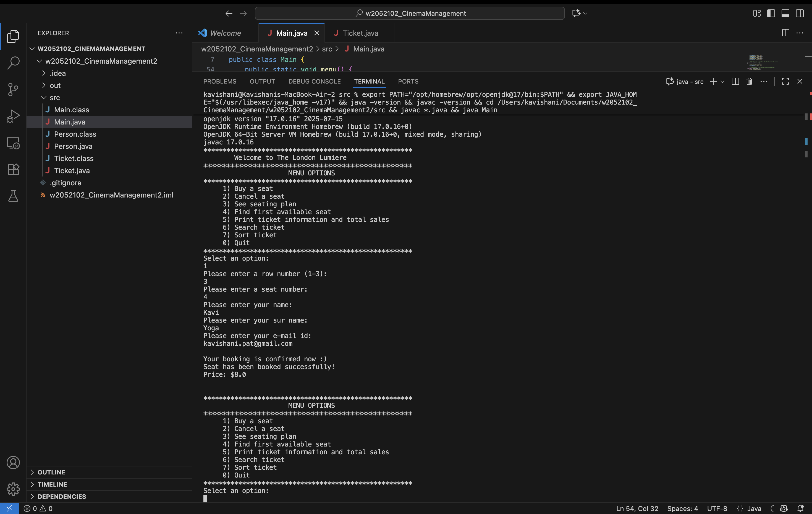Open Customize Layout control
The height and width of the screenshot is (514, 812).
pos(757,13)
